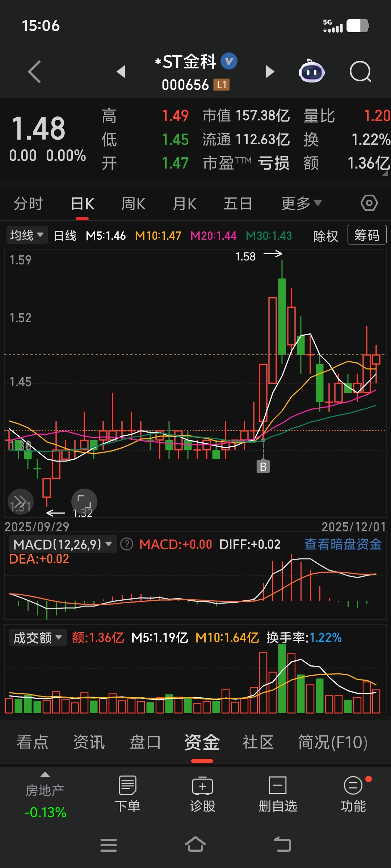Tap the 换手率:1.22% label
Screen dimensions: 391x868
pyautogui.click(x=304, y=638)
